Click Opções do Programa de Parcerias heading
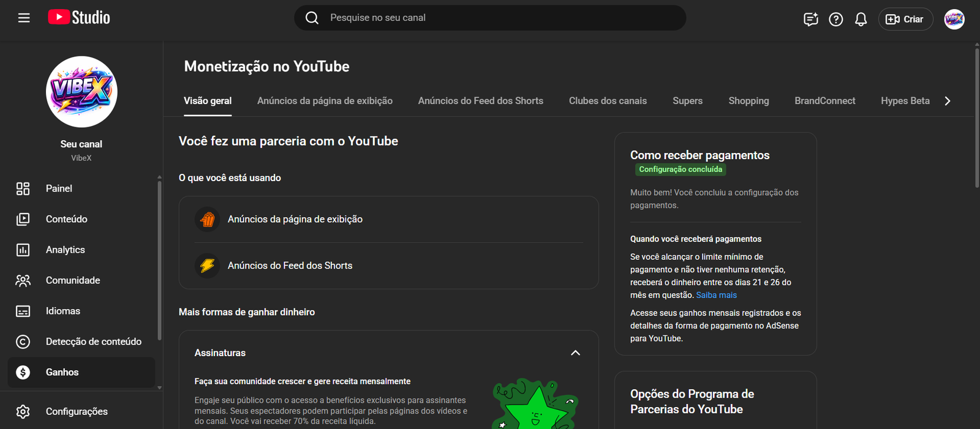980x429 pixels. [x=692, y=401]
